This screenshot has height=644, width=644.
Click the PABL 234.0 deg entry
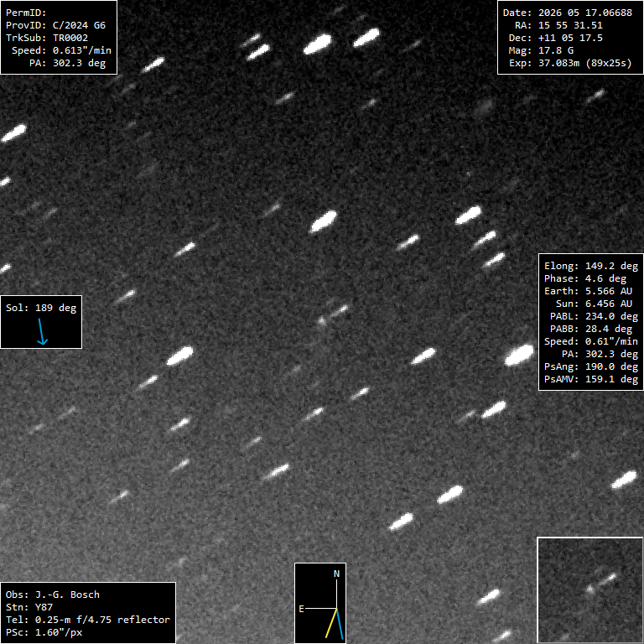[594, 317]
